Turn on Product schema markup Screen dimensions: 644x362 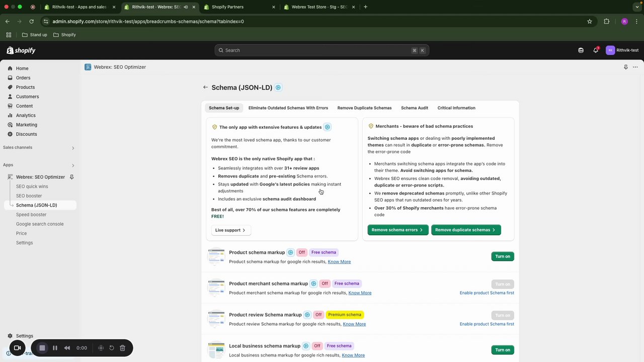(x=503, y=256)
